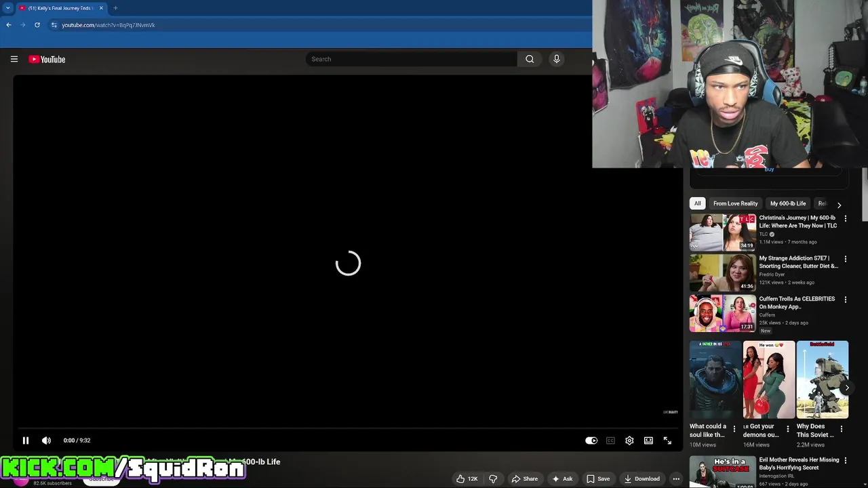The width and height of the screenshot is (868, 488).
Task: Open the YouTube guide hamburger menu
Action: tap(14, 59)
